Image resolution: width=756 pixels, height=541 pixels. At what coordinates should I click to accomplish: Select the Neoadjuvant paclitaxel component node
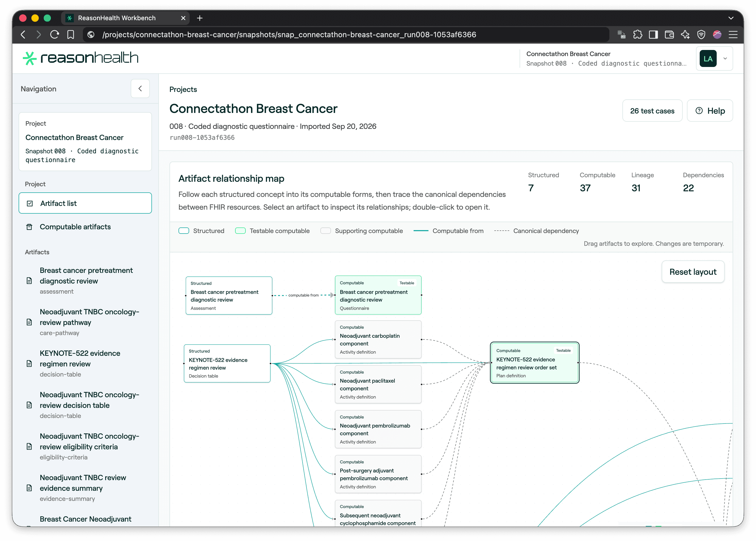(x=378, y=384)
